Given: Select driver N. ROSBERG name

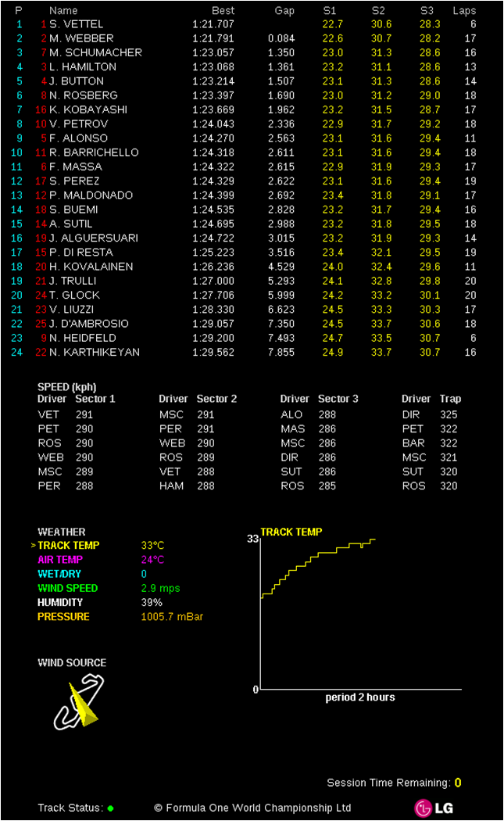Looking at the screenshot, I should pyautogui.click(x=84, y=95).
